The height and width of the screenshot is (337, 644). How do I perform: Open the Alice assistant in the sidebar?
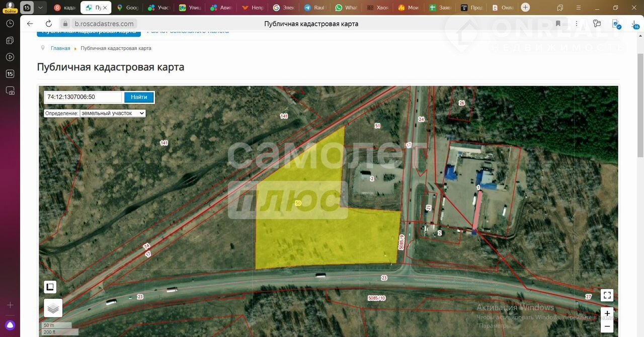pyautogui.click(x=10, y=325)
